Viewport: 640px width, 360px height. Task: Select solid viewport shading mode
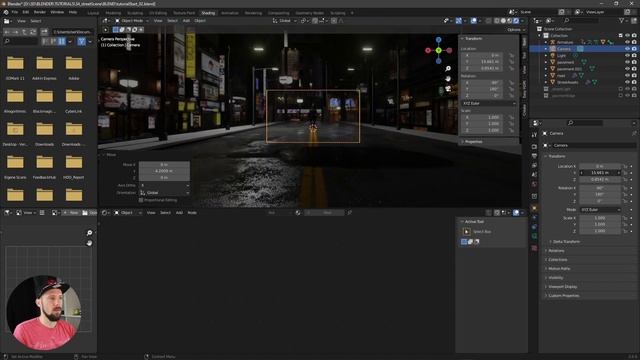(503, 20)
